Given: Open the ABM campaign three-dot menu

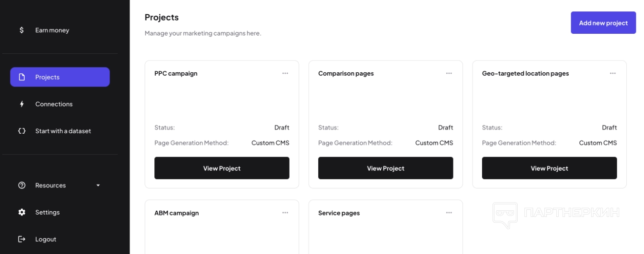Looking at the screenshot, I should tap(285, 213).
